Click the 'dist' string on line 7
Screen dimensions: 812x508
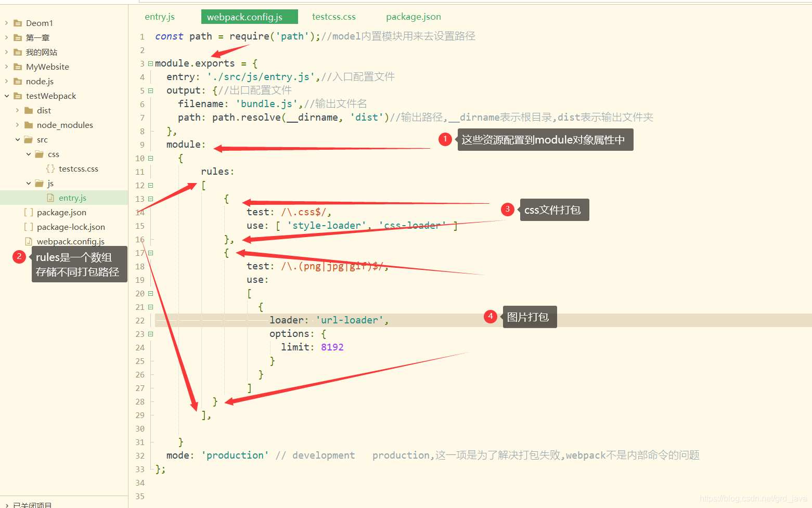click(367, 118)
